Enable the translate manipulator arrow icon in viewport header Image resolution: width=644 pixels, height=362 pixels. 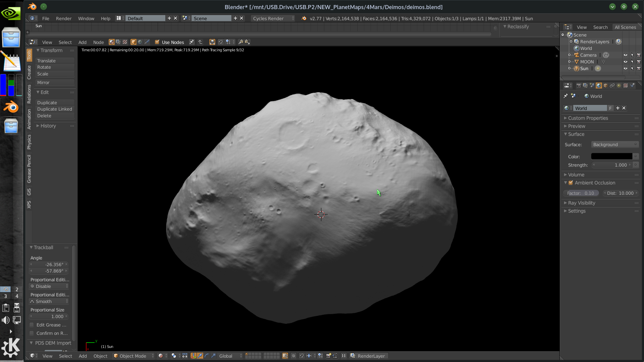click(x=200, y=356)
